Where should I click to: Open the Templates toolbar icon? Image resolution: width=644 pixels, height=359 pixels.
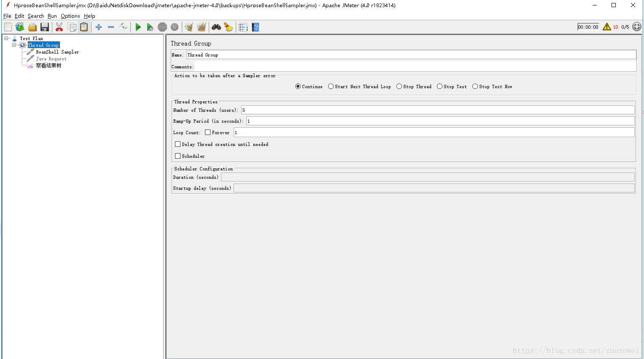20,27
